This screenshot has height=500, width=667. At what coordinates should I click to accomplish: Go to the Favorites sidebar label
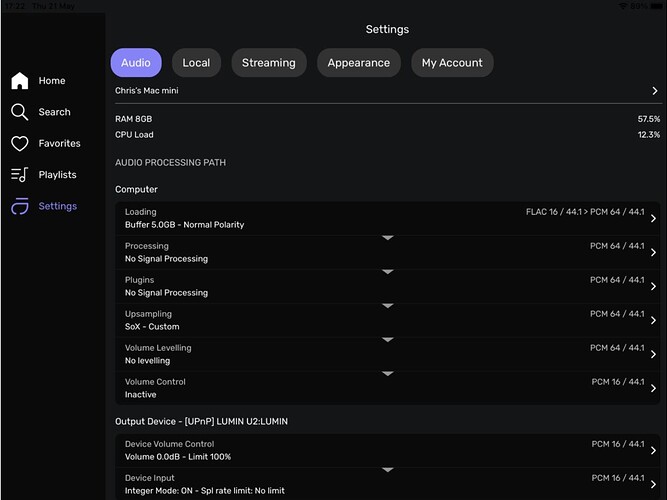coord(60,143)
